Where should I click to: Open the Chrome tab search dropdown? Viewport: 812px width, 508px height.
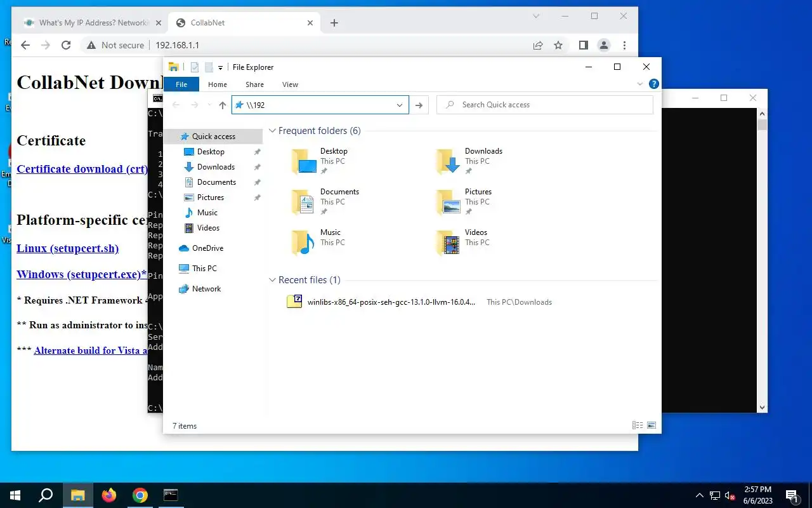point(536,16)
